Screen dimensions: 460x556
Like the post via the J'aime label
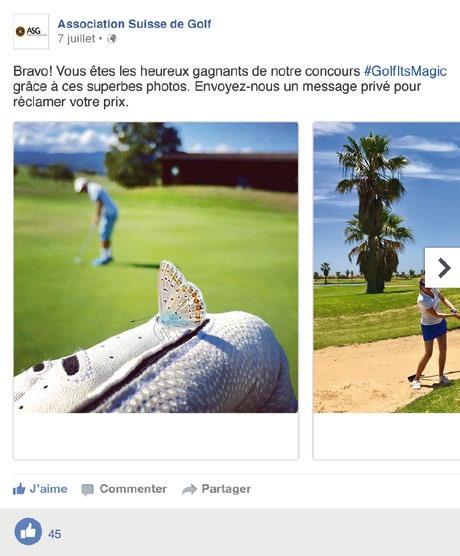tap(48, 489)
